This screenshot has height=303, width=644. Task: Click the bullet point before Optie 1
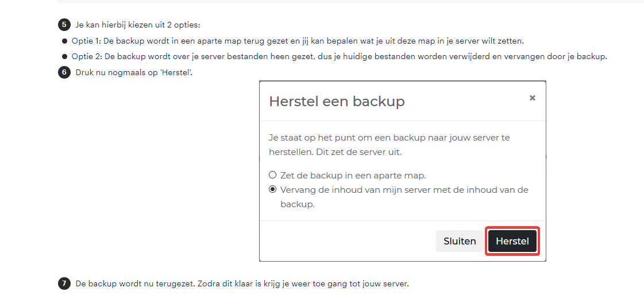click(65, 41)
